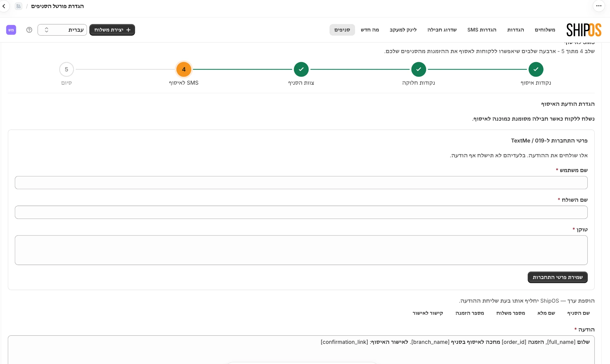Viewport: 610px width, 364px height.
Task: Select the סניפים nav tab
Action: [342, 30]
